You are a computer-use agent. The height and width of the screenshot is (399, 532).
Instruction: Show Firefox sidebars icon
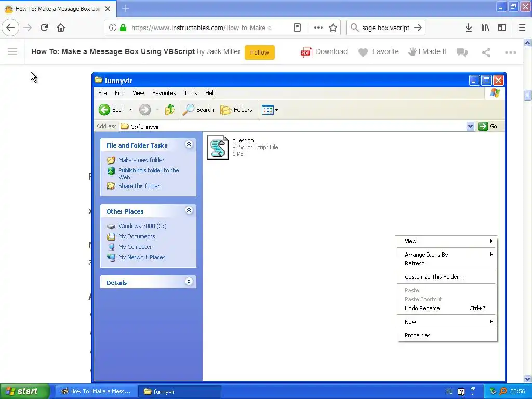502,28
